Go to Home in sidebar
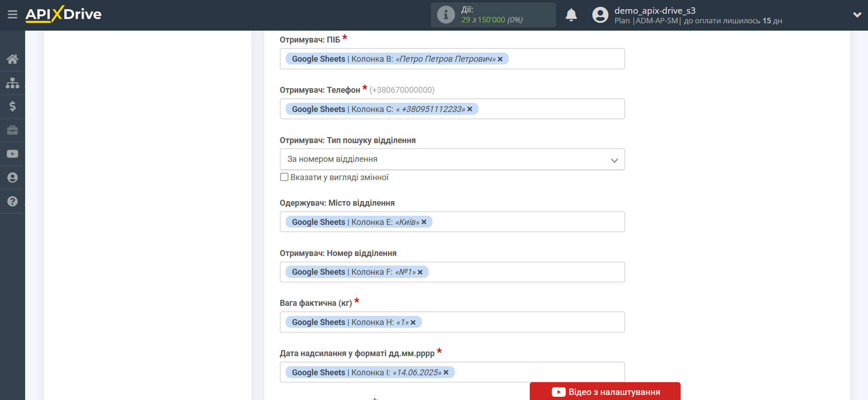The width and height of the screenshot is (868, 400). 12,59
